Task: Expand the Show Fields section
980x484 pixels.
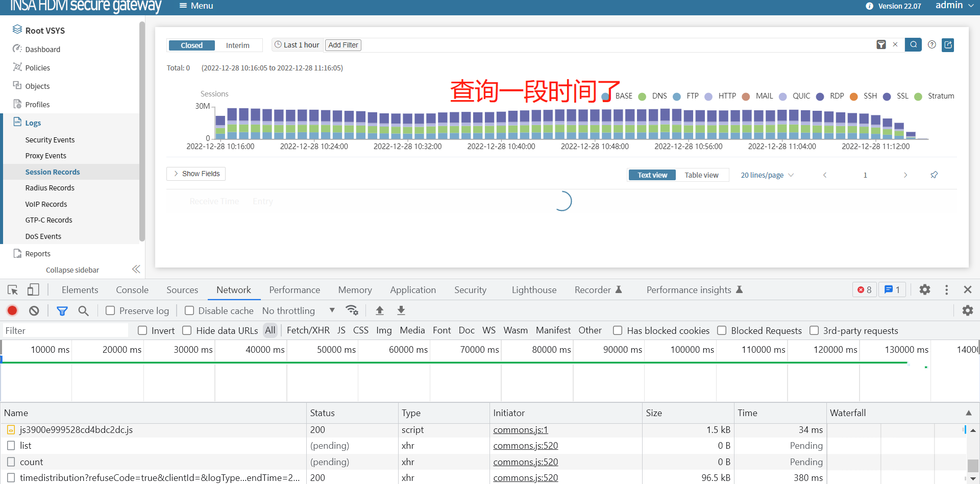Action: [196, 174]
